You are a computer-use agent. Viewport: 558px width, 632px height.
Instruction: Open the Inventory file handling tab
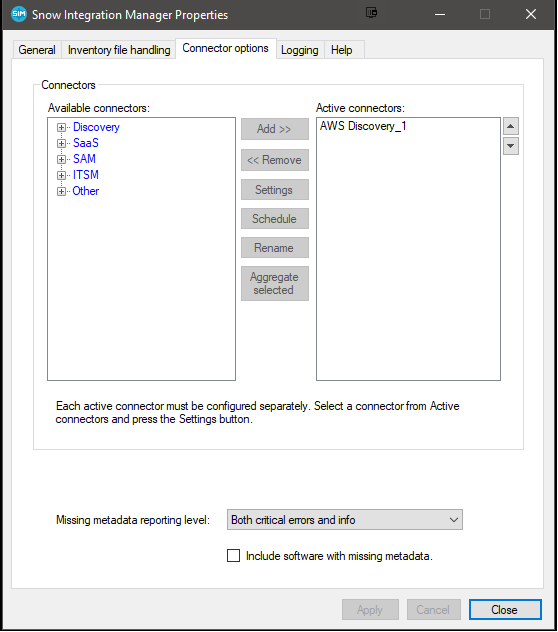(x=119, y=50)
